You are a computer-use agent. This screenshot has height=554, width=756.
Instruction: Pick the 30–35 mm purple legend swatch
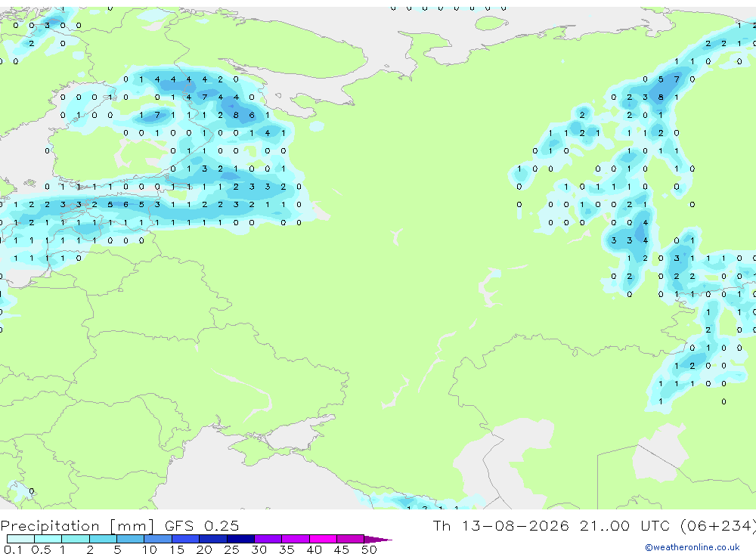click(x=268, y=539)
